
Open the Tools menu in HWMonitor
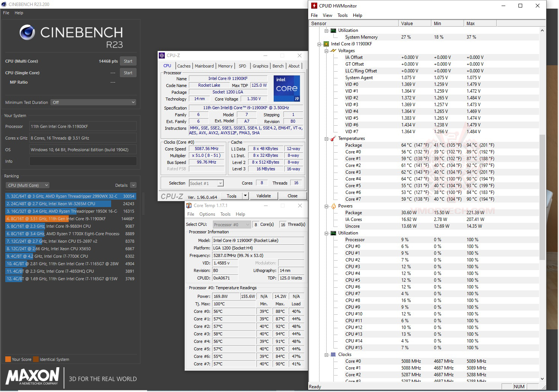[x=342, y=15]
